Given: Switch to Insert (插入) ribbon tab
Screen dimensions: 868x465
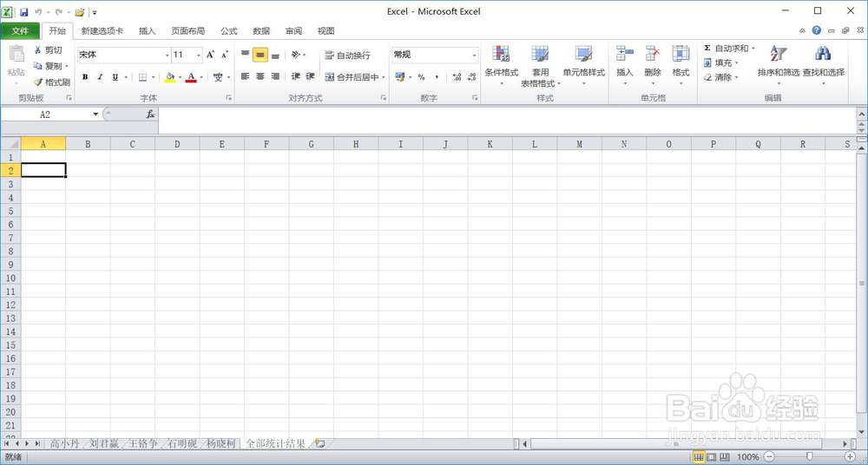Looking at the screenshot, I should [148, 31].
